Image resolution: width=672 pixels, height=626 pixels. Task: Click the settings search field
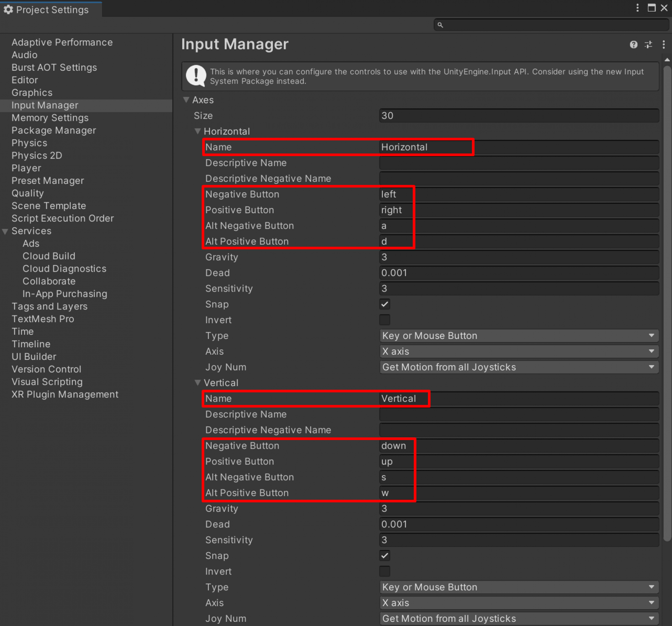(552, 25)
